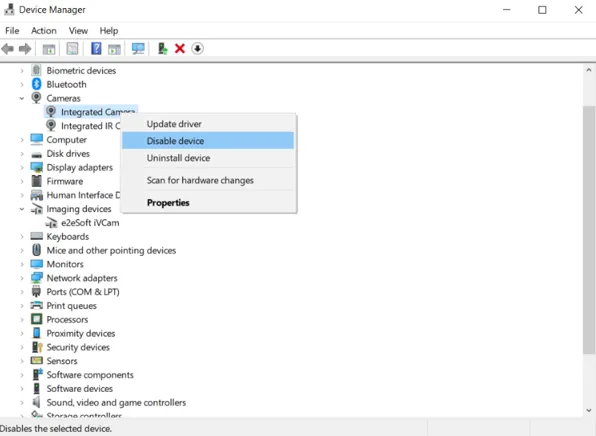Click the red X uninstall device icon
Image resolution: width=596 pixels, height=436 pixels.
point(180,49)
